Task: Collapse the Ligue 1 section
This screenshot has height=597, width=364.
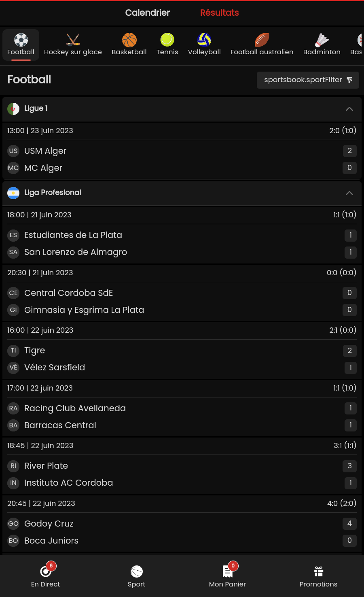Action: (x=349, y=109)
